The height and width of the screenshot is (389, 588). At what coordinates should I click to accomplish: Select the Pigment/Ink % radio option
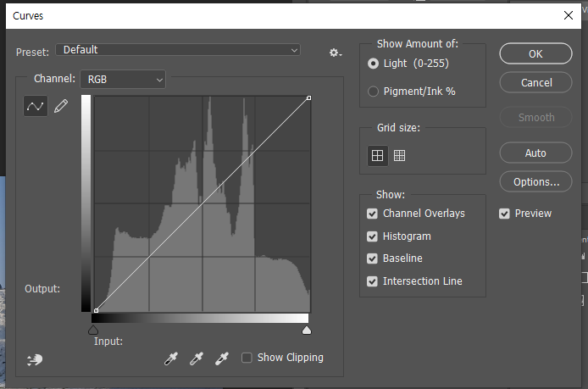[x=373, y=92]
